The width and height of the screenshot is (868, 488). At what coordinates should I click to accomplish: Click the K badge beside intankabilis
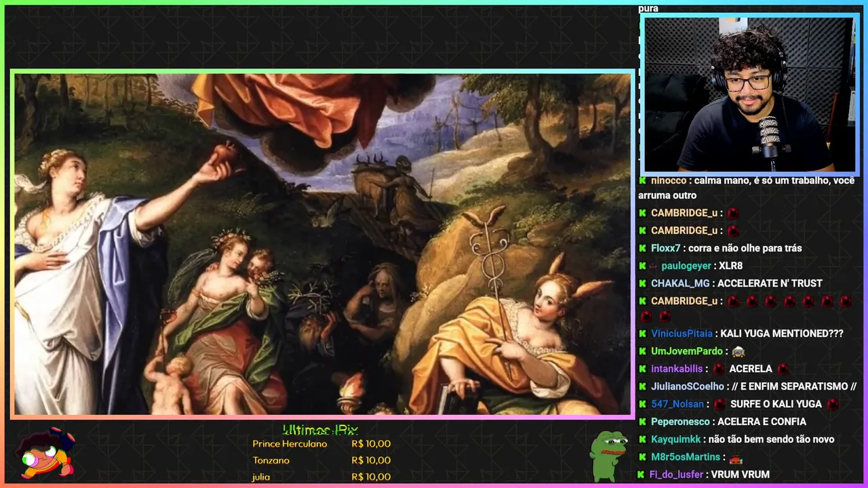pyautogui.click(x=642, y=369)
